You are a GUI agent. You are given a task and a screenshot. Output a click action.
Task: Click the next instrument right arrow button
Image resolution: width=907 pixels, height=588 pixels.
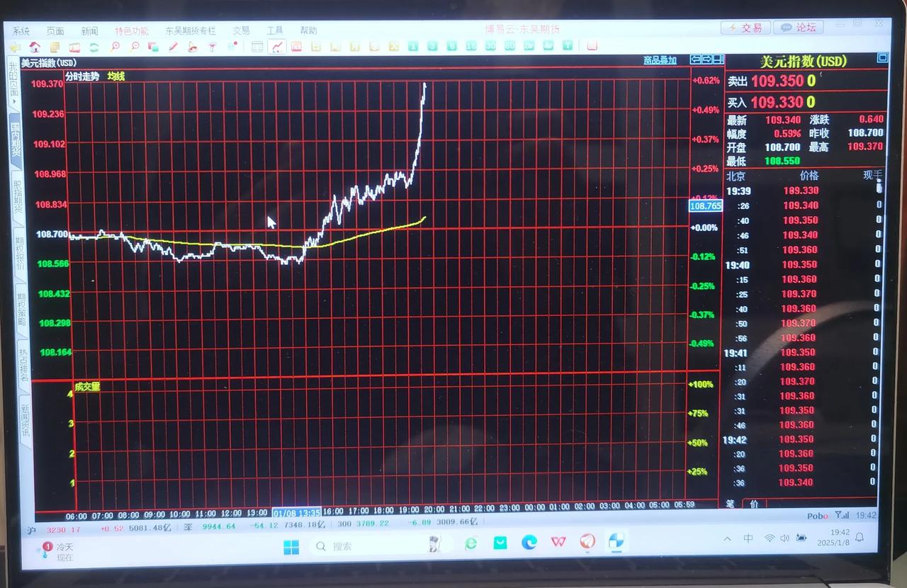pos(706,60)
